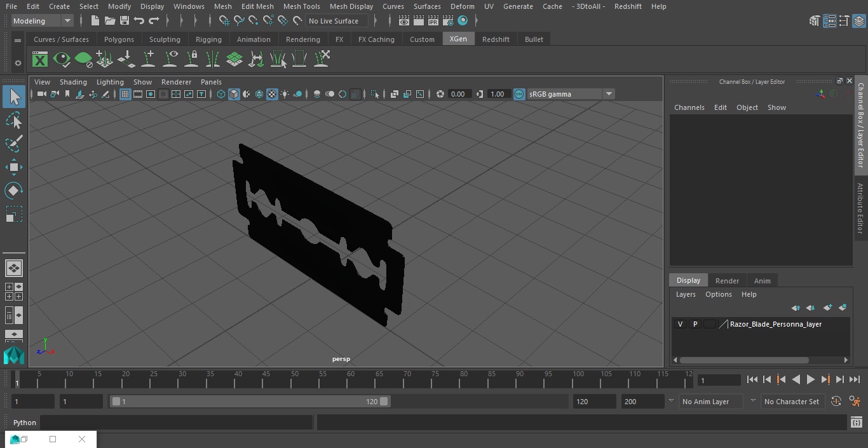The image size is (868, 448).
Task: Open a scene with folder icon
Action: (110, 21)
